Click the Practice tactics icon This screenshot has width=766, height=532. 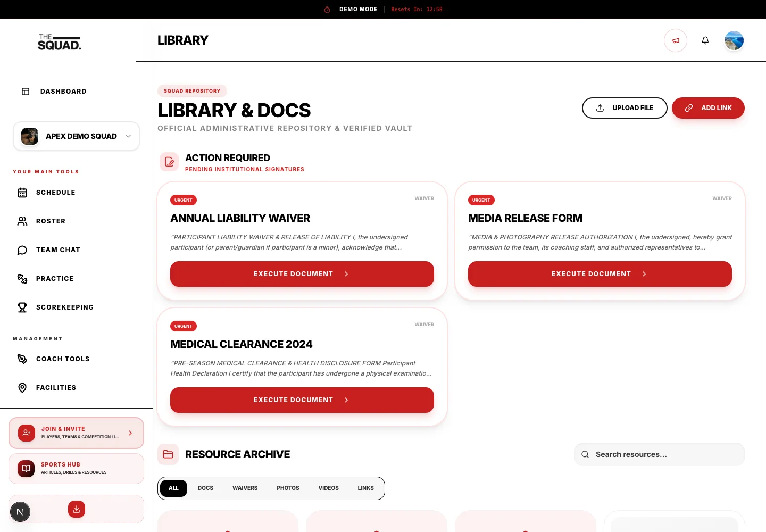click(x=22, y=279)
